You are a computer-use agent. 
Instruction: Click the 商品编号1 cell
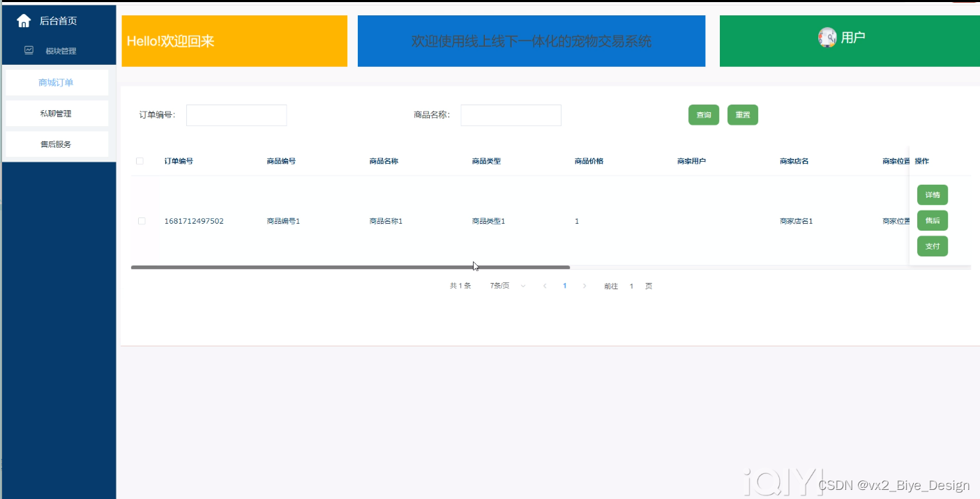(283, 221)
